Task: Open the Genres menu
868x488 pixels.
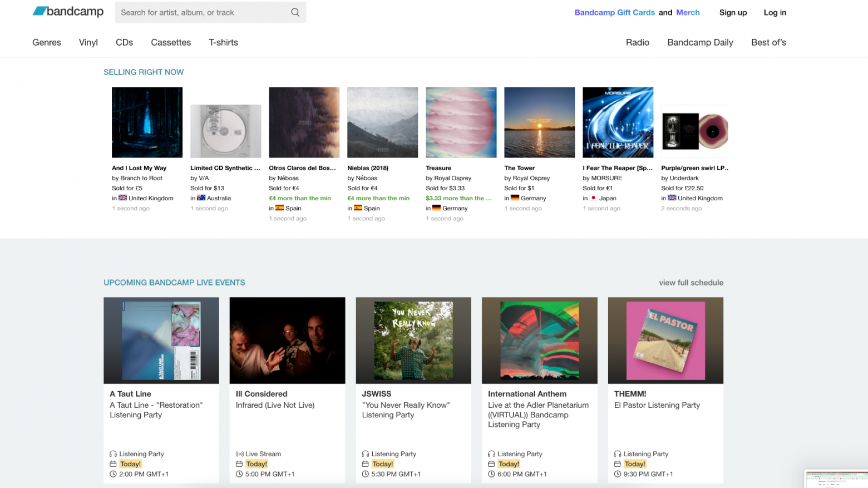Action: (x=47, y=42)
